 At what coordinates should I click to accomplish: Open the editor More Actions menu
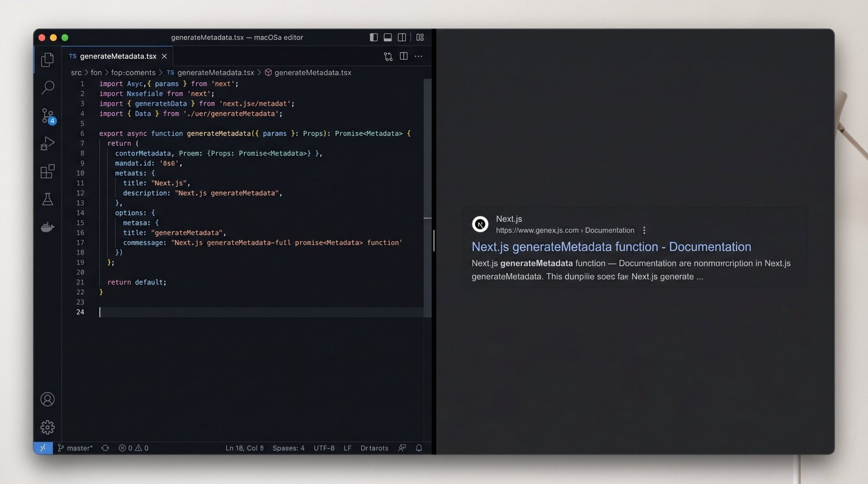click(419, 56)
